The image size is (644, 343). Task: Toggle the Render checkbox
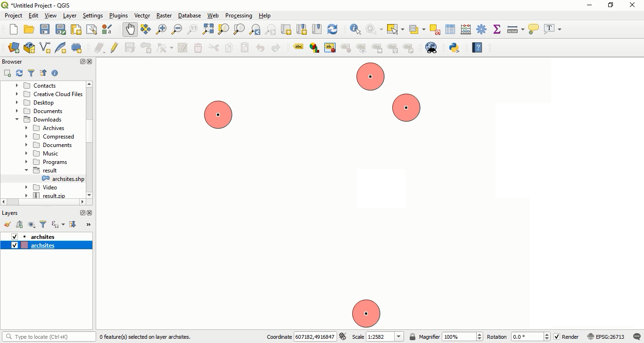[x=557, y=337]
